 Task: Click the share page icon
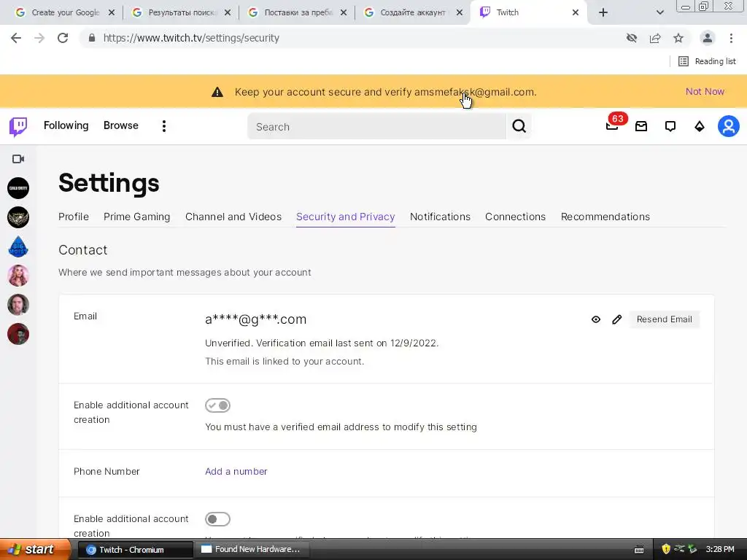click(655, 38)
